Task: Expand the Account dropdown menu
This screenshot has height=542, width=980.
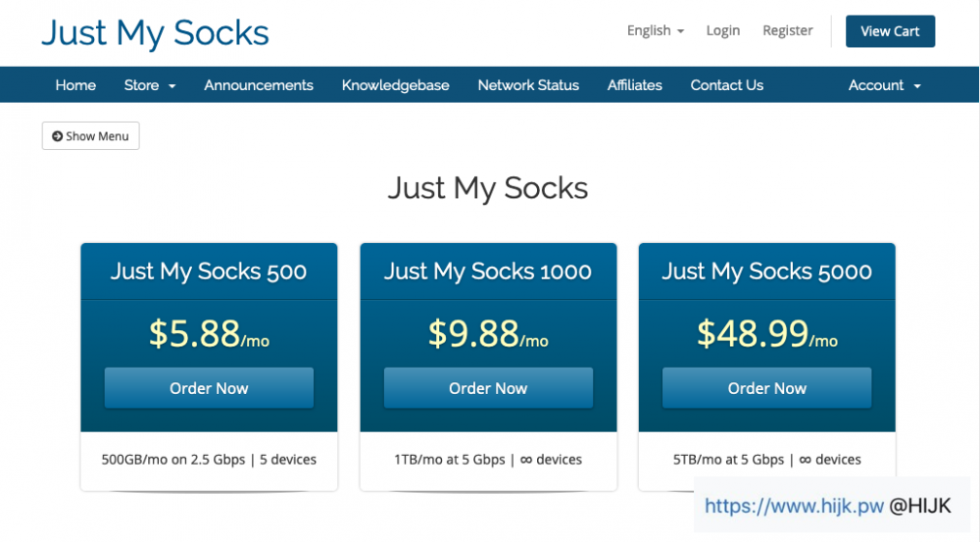Action: (884, 85)
